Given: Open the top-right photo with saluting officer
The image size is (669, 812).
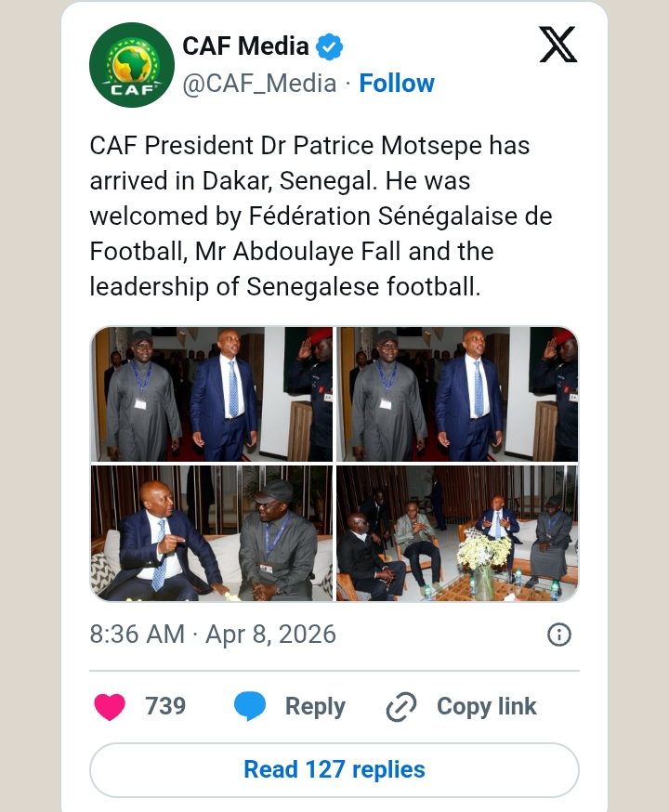Looking at the screenshot, I should (x=457, y=394).
